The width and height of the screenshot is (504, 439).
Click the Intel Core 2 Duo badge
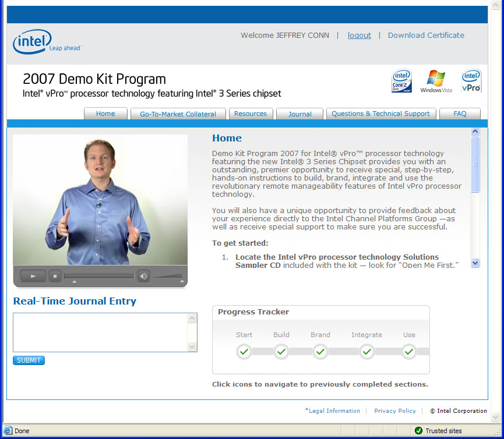pos(401,81)
